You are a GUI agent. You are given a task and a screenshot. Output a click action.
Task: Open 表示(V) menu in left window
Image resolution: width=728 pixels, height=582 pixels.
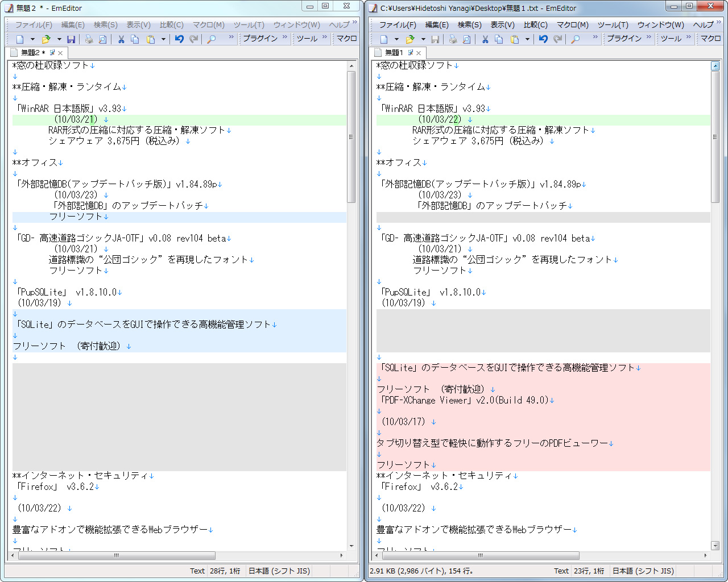click(138, 25)
